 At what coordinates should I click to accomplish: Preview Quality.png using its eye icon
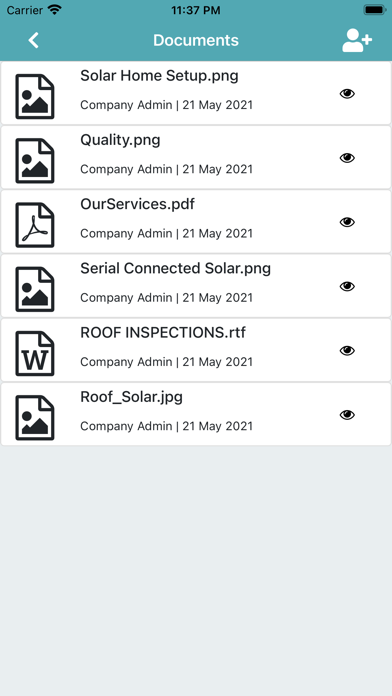pyautogui.click(x=347, y=158)
